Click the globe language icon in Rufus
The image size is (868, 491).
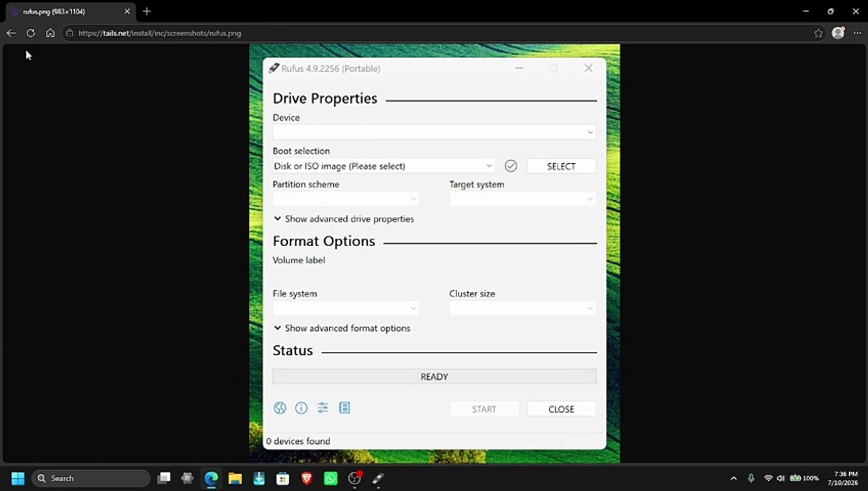[280, 408]
